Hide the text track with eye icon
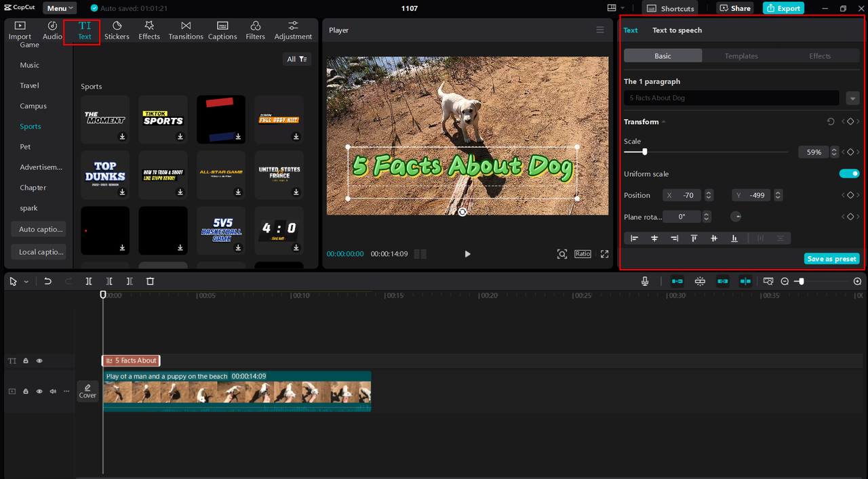 (39, 361)
